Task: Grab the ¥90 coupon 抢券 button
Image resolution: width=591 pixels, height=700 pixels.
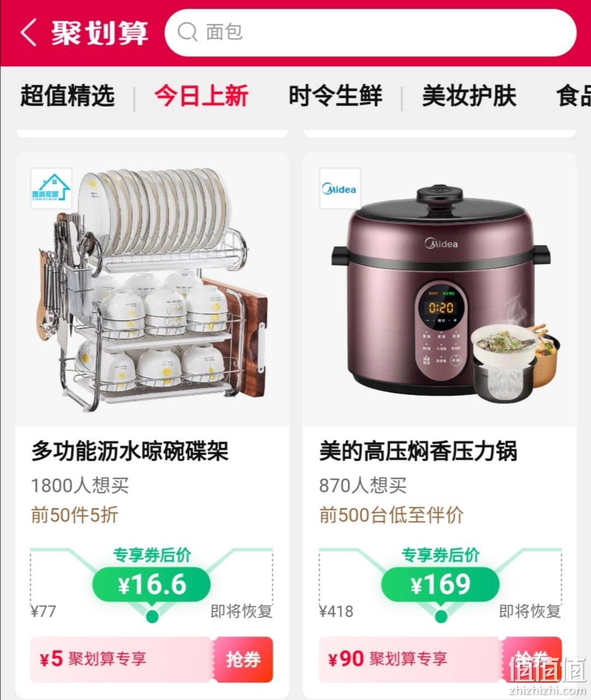Action: (531, 659)
